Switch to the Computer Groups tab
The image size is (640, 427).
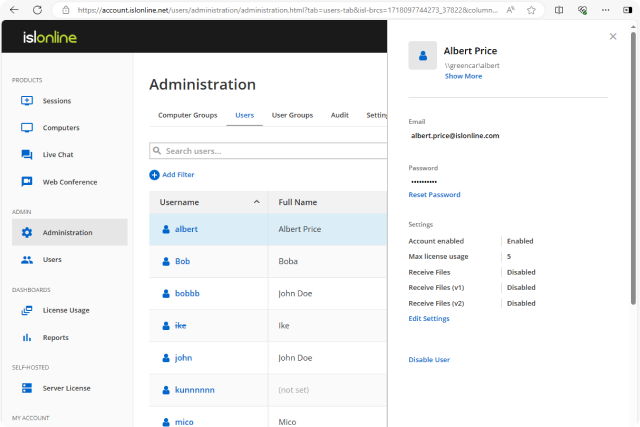187,115
